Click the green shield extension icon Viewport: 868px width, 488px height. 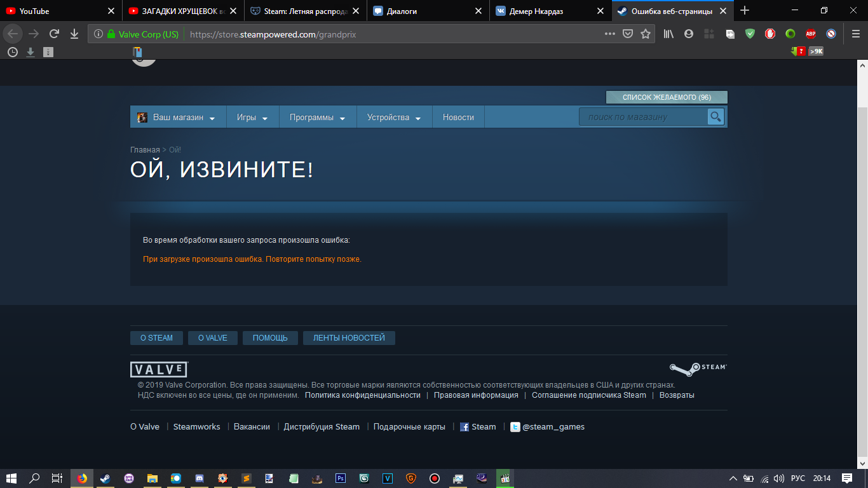tap(750, 34)
